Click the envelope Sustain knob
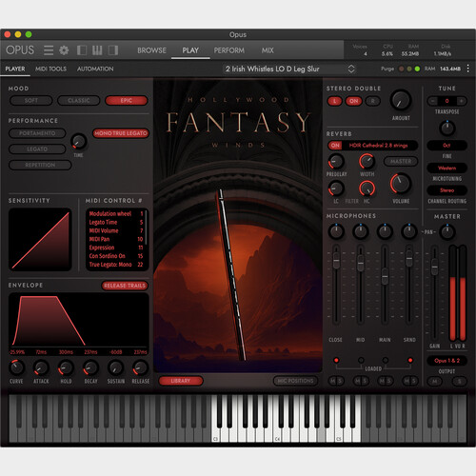This screenshot has width=476, height=476. (x=115, y=367)
